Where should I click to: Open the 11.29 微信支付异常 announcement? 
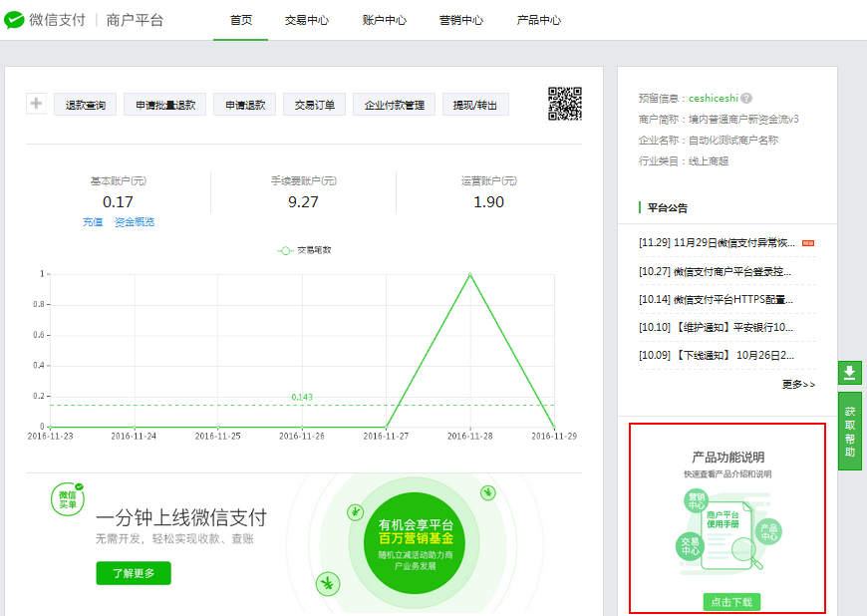(x=718, y=242)
